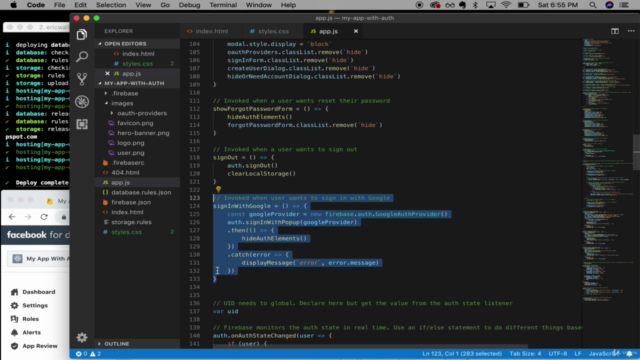Image resolution: width=640 pixels, height=360 pixels.
Task: Open firebase.json in the explorer
Action: 131,202
